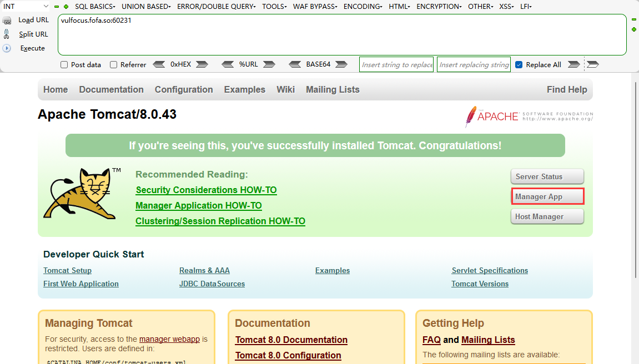Open the Servlet Specifications link

click(x=490, y=270)
